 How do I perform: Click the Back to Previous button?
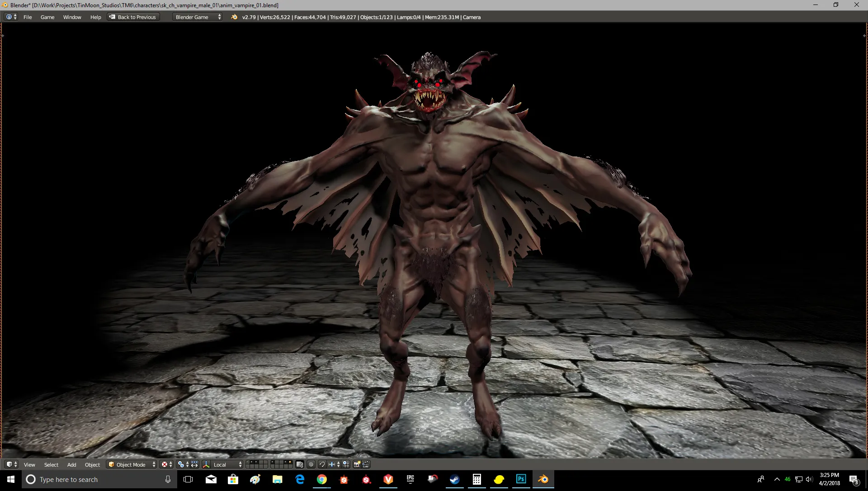pyautogui.click(x=133, y=17)
